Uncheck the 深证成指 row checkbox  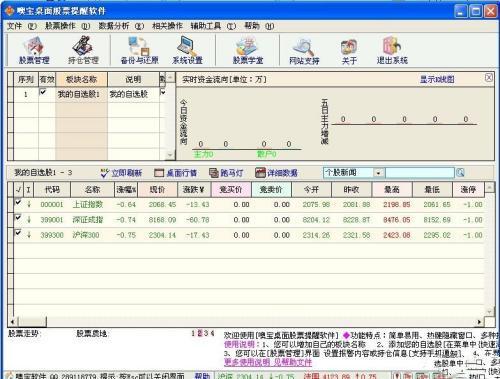[18, 218]
